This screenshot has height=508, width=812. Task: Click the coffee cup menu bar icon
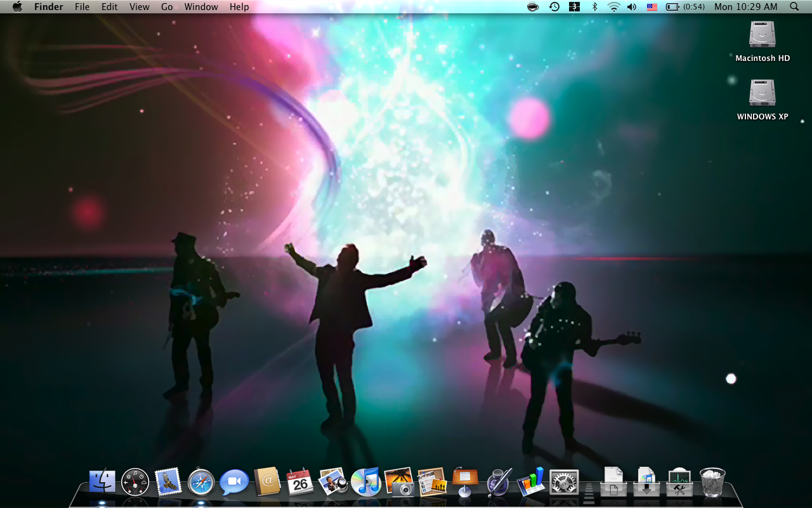coord(533,7)
